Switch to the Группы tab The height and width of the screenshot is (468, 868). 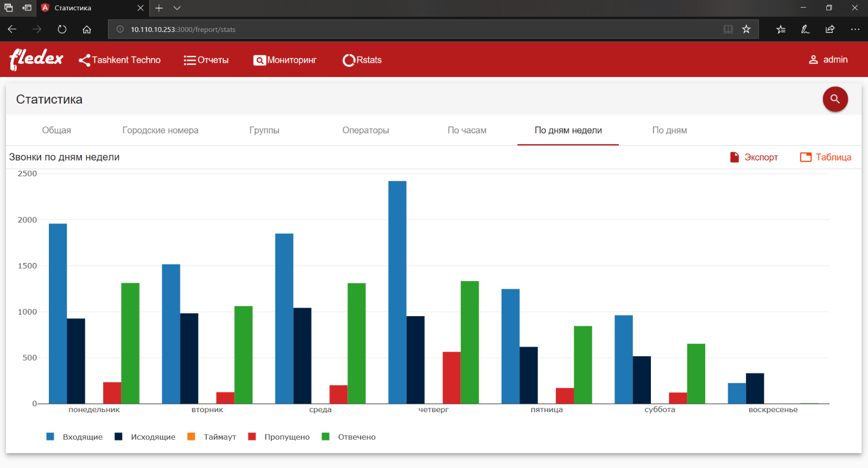[264, 130]
